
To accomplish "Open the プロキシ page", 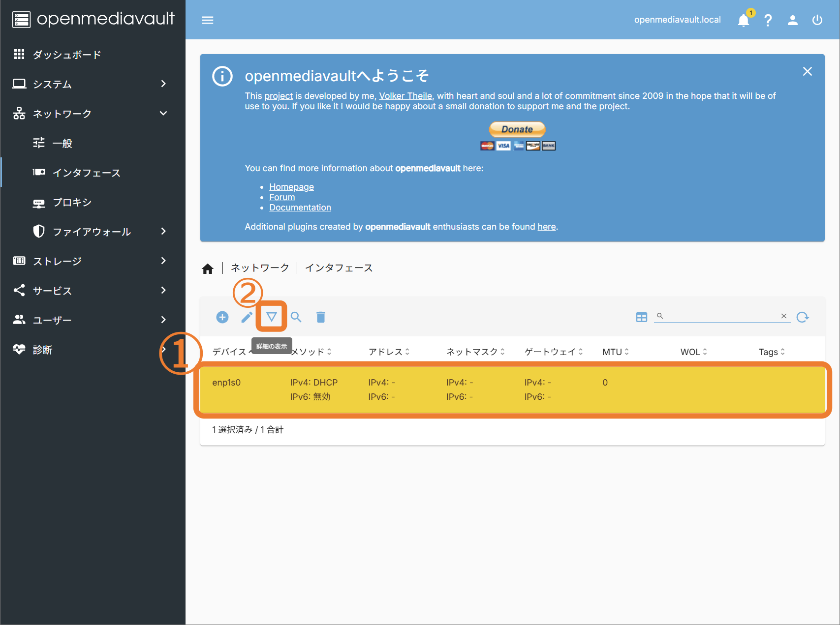I will [x=93, y=202].
